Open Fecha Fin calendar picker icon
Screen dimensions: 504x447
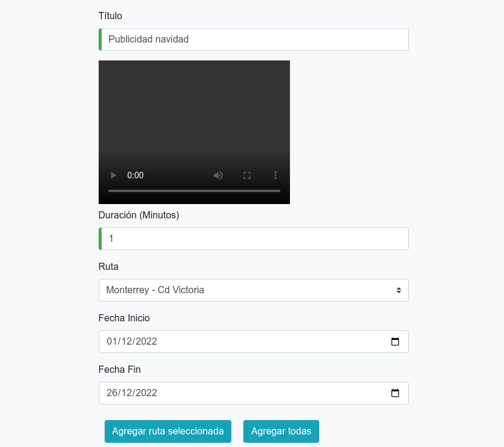click(395, 393)
